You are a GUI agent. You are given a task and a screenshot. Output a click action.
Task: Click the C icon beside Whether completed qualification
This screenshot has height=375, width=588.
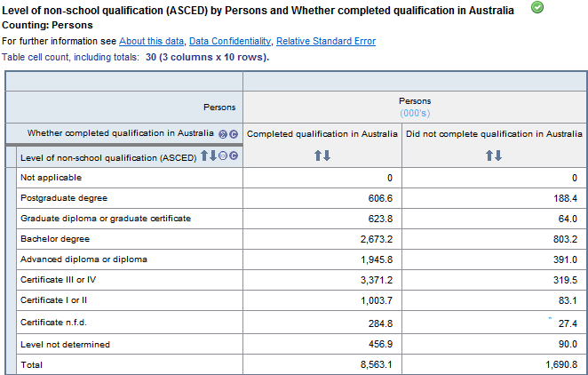click(234, 134)
